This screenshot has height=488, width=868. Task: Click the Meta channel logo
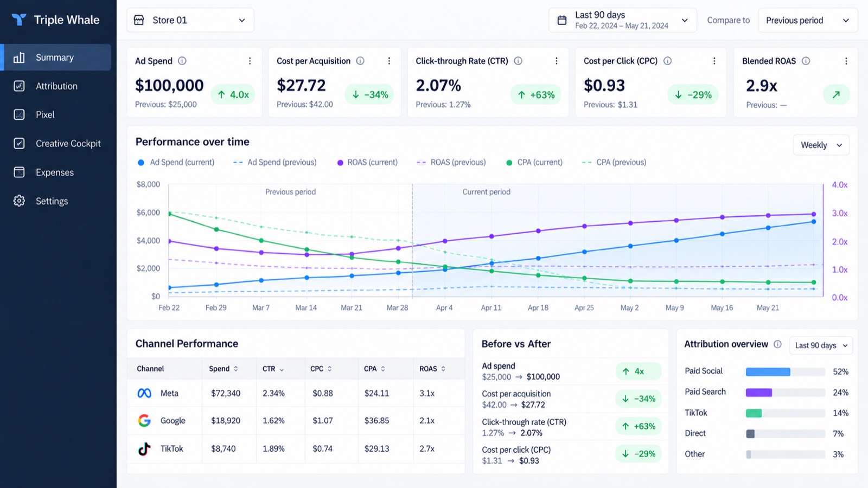144,393
